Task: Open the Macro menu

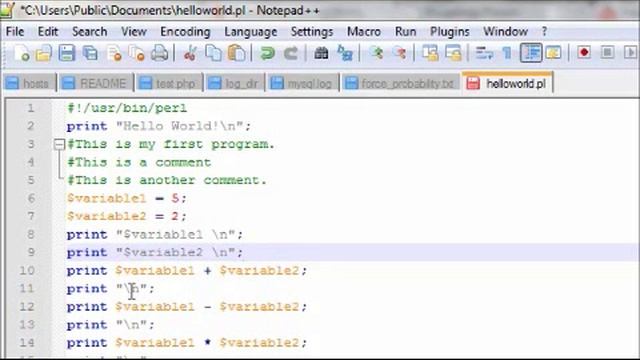Action: tap(364, 31)
